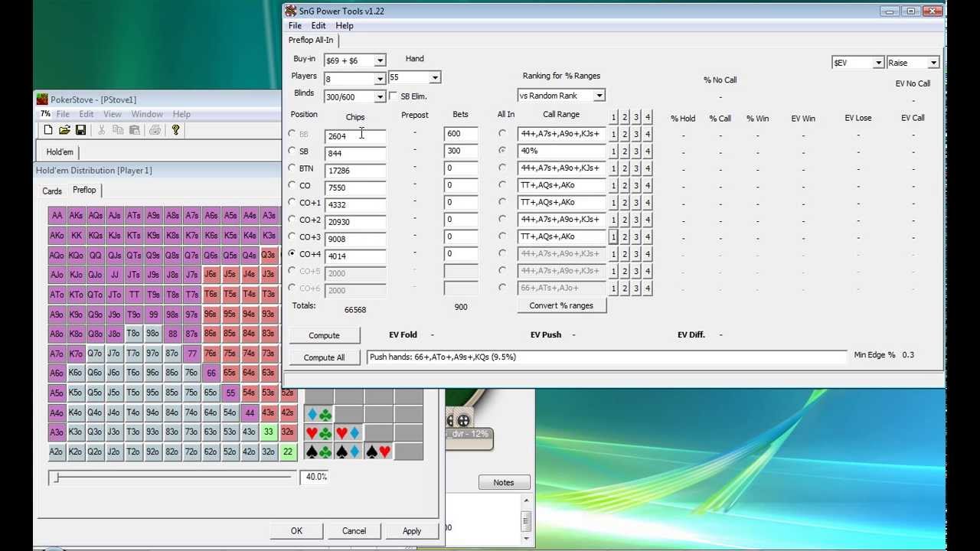The image size is (980, 551).
Task: Open File menu in SnG Power Tools
Action: [295, 25]
